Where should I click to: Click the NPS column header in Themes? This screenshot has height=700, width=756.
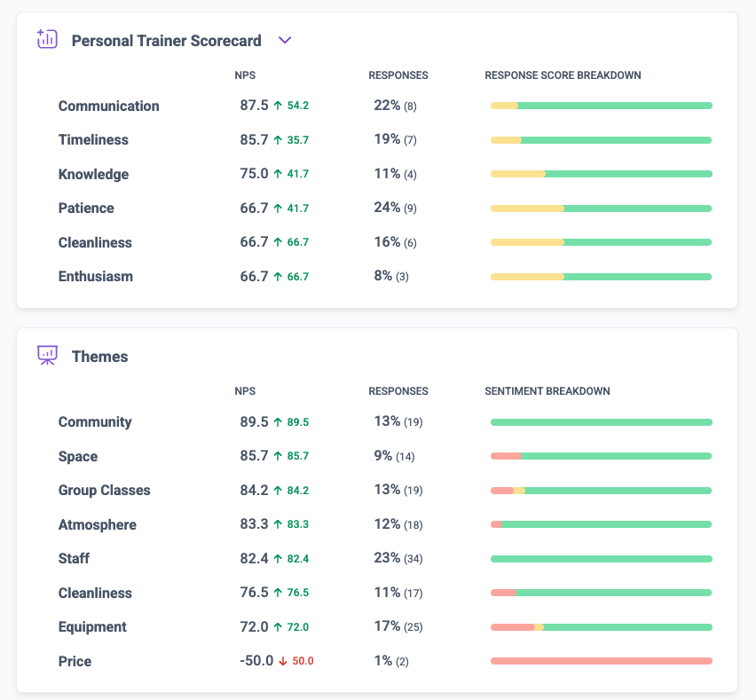coord(245,391)
